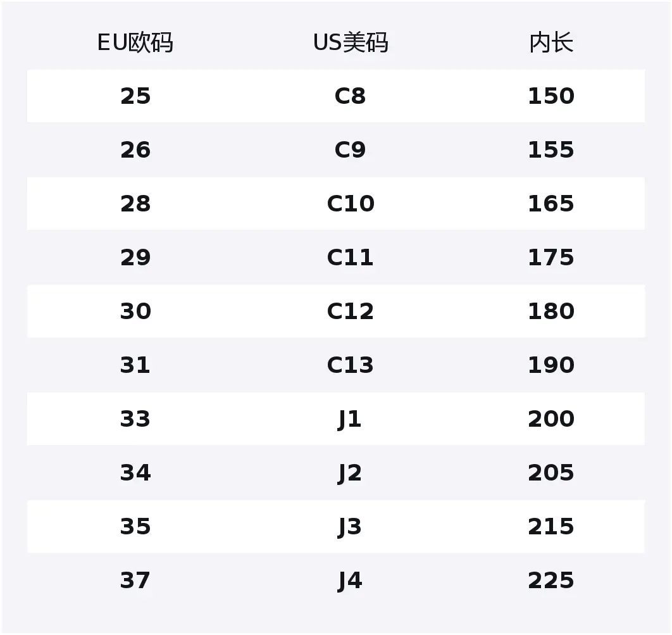Click the C9 US size cell
This screenshot has height=635, width=672.
pos(350,150)
